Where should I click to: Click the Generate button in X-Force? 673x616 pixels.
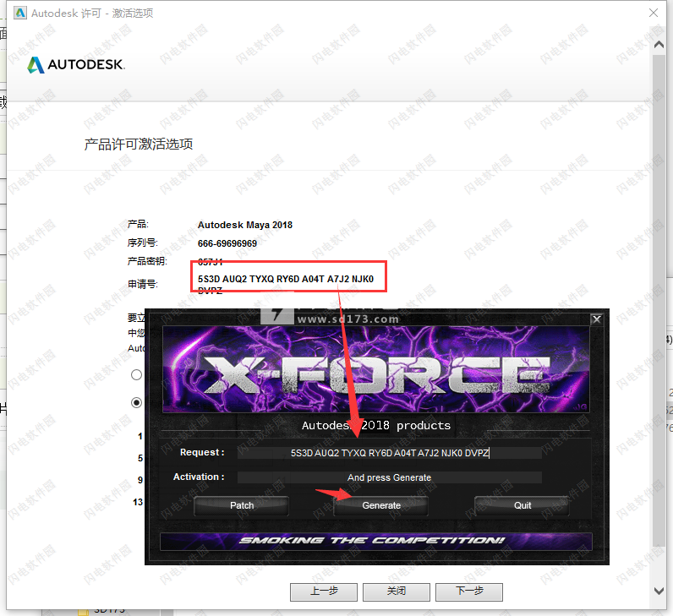pyautogui.click(x=381, y=505)
